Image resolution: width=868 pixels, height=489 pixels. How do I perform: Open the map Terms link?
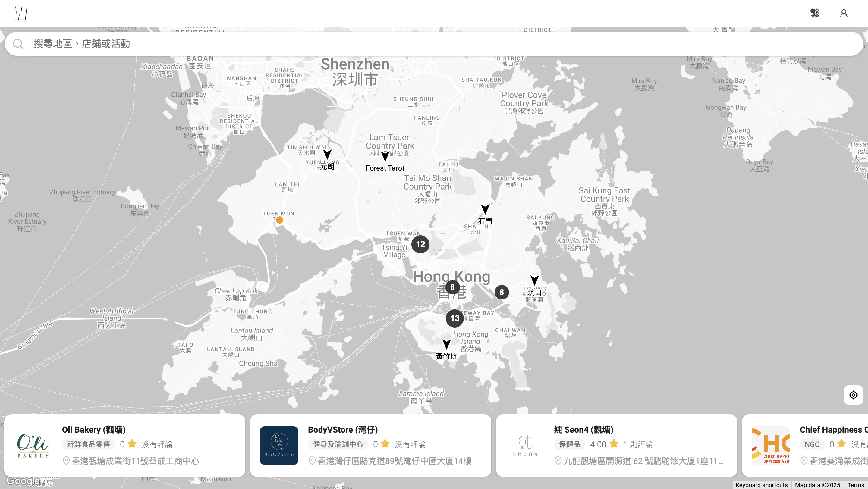click(x=856, y=485)
